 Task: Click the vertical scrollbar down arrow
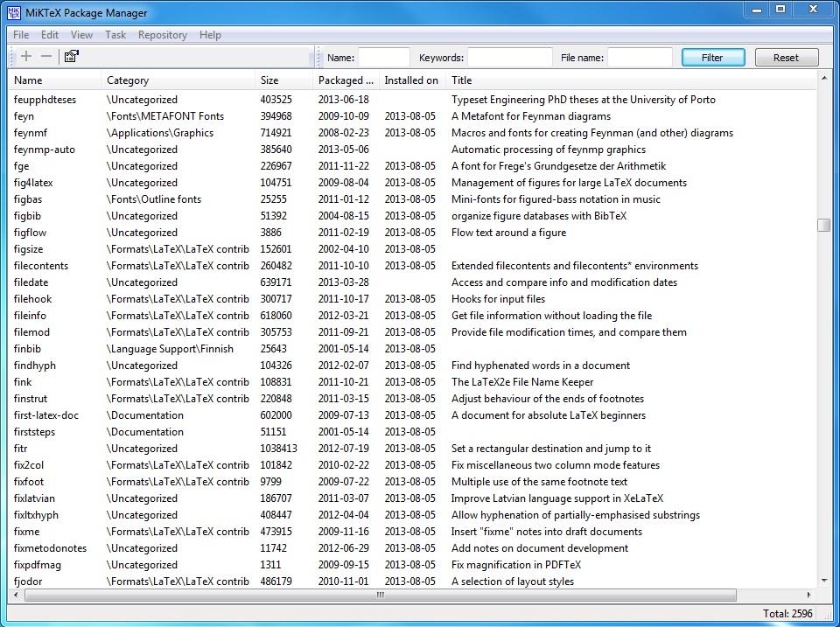824,581
